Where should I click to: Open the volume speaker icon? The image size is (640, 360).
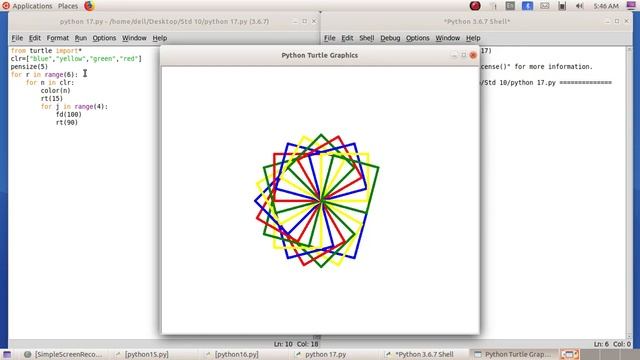click(x=579, y=6)
